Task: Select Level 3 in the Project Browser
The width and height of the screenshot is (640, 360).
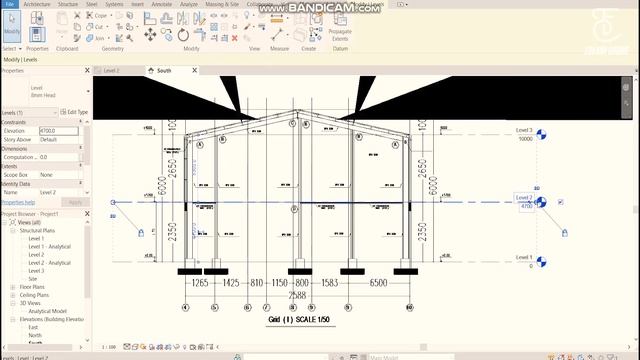Action: 36,271
